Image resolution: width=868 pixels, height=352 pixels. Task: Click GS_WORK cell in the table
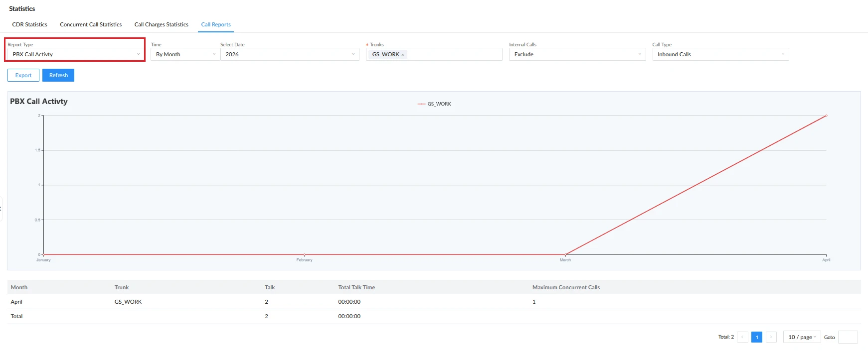pyautogui.click(x=128, y=302)
